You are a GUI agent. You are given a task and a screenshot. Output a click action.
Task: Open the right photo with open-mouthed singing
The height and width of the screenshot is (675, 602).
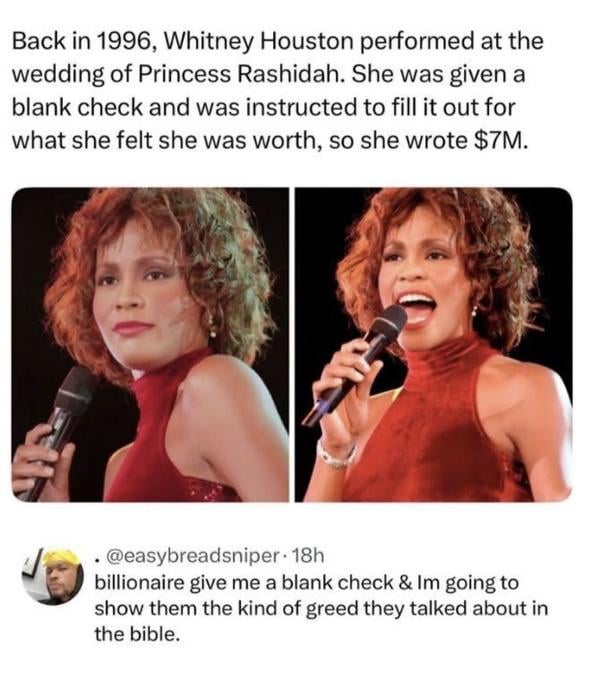[433, 345]
